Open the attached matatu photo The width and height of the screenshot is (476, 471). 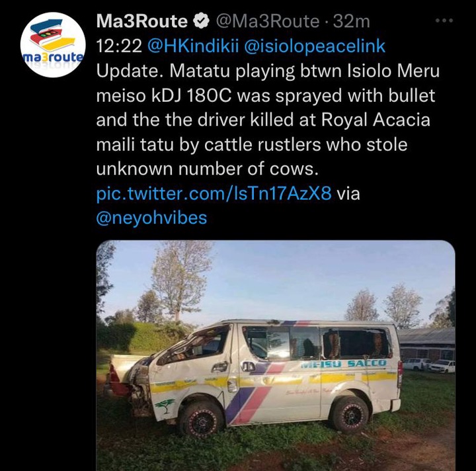[x=276, y=355]
